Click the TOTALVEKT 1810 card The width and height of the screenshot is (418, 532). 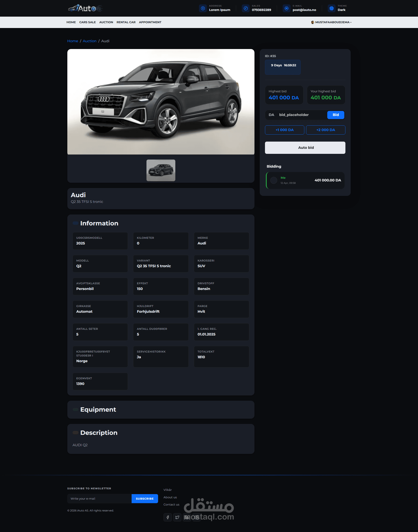221,357
